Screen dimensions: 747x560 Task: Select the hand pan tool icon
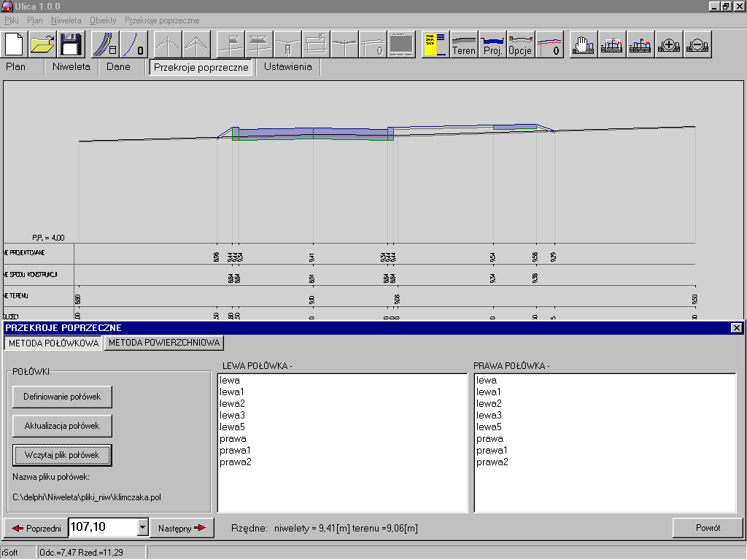pos(583,44)
